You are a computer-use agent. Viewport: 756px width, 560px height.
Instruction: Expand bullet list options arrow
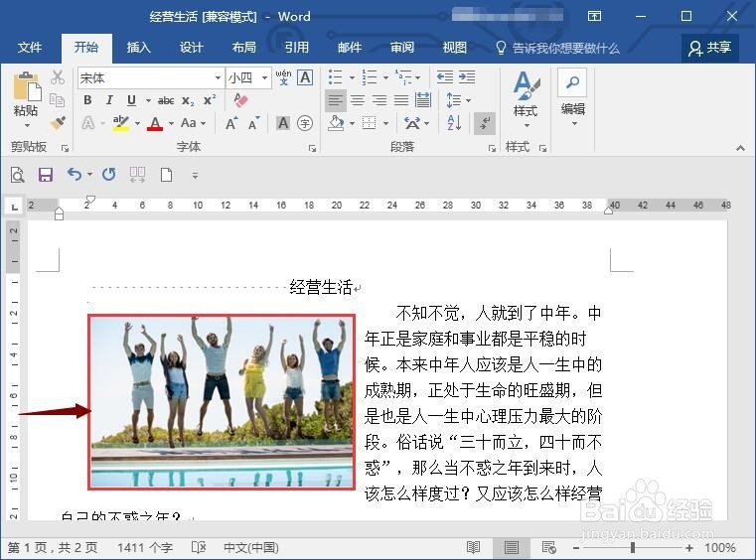pyautogui.click(x=352, y=77)
